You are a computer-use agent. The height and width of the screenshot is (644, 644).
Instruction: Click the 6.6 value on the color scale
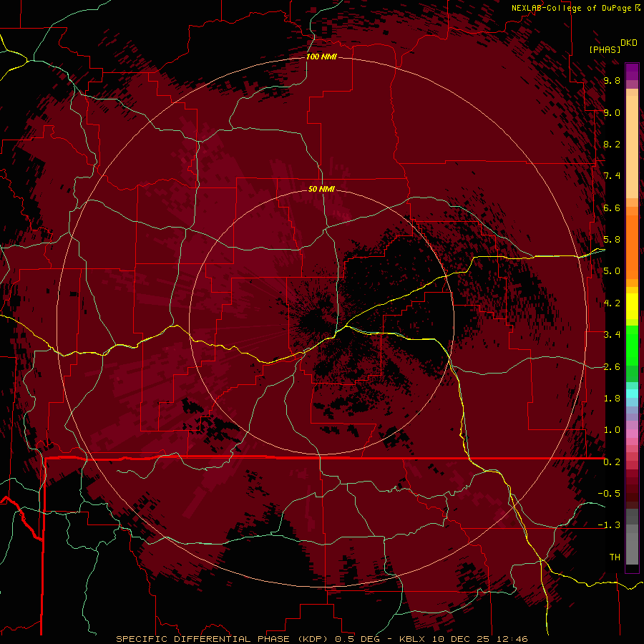pyautogui.click(x=612, y=208)
